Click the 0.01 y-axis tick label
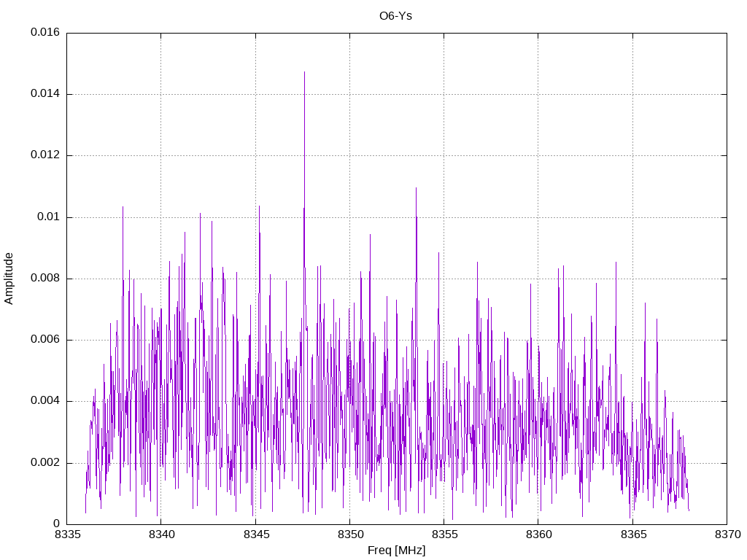Image resolution: width=747 pixels, height=560 pixels. [x=49, y=217]
